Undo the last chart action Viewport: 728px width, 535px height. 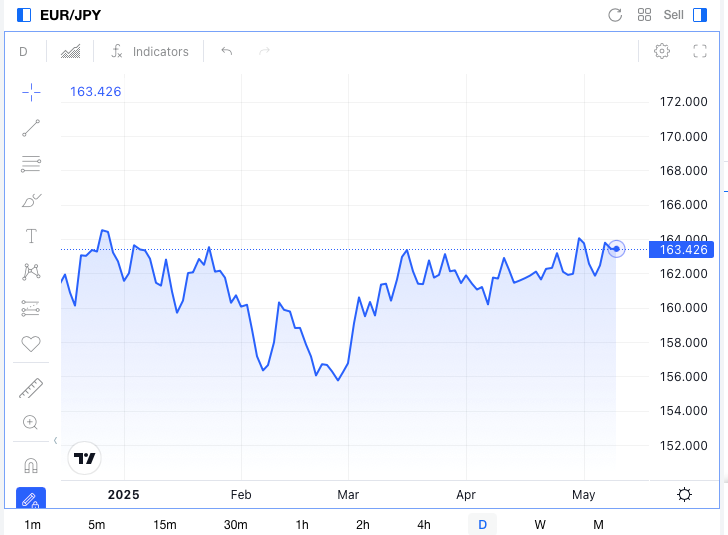[227, 51]
